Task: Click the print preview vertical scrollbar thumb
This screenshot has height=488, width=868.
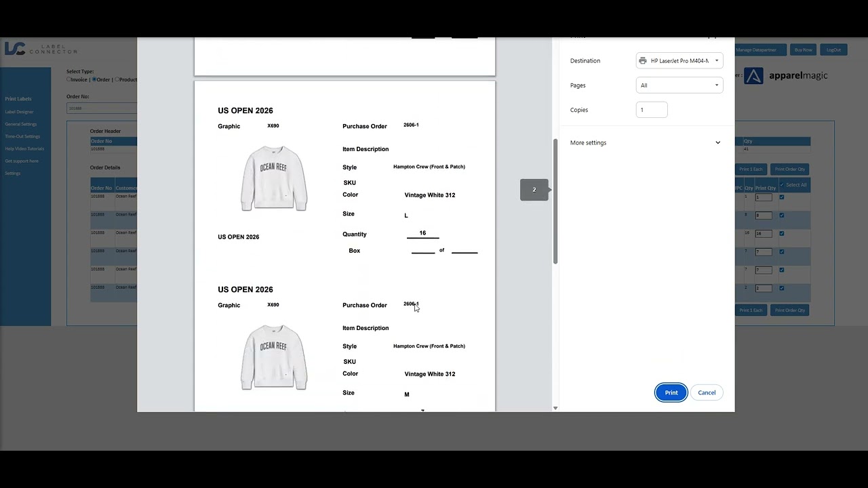Action: [x=555, y=201]
